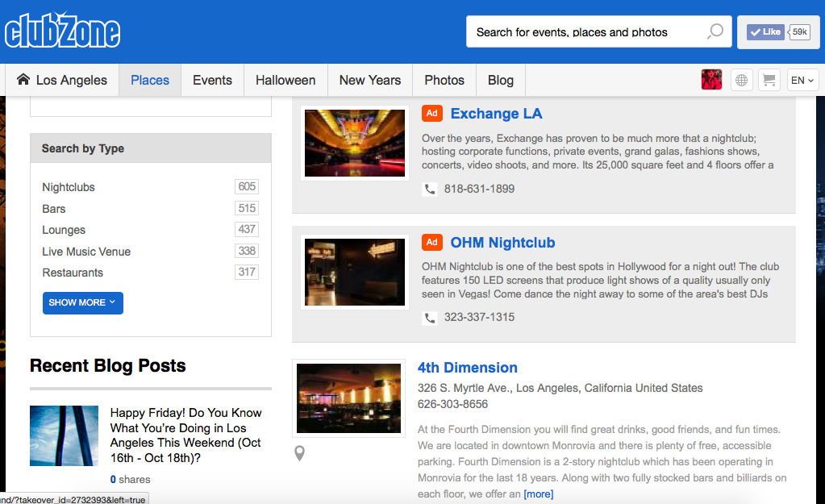Viewport: 825px width, 504px height.
Task: Click the 338 count beside Live Music Venue
Action: pos(247,251)
